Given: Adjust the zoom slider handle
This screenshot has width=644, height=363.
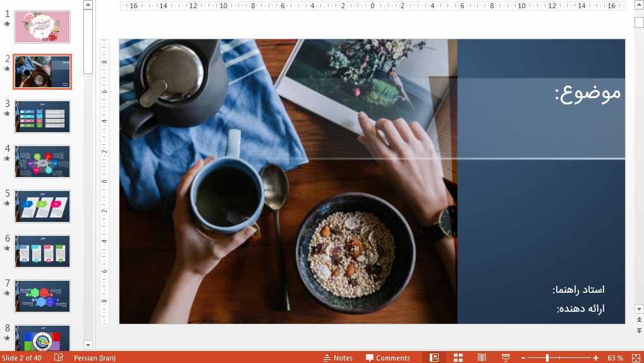Looking at the screenshot, I should click(x=547, y=358).
